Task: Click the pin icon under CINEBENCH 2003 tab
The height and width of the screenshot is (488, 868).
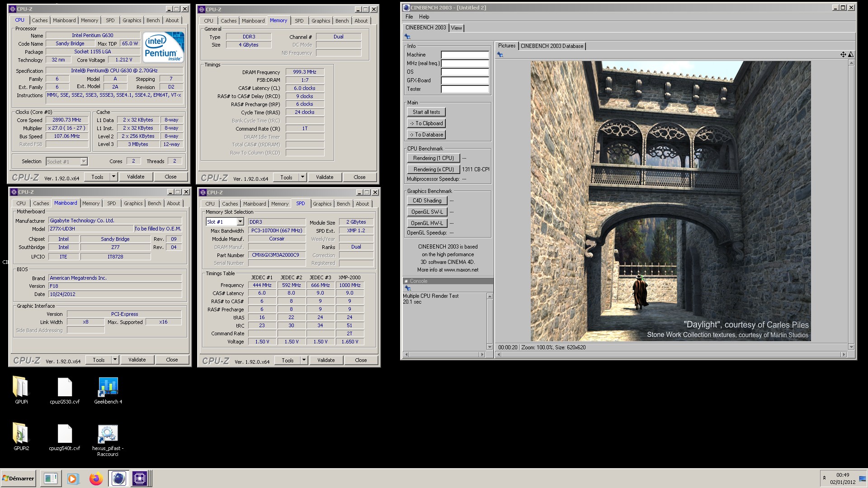Action: click(407, 37)
